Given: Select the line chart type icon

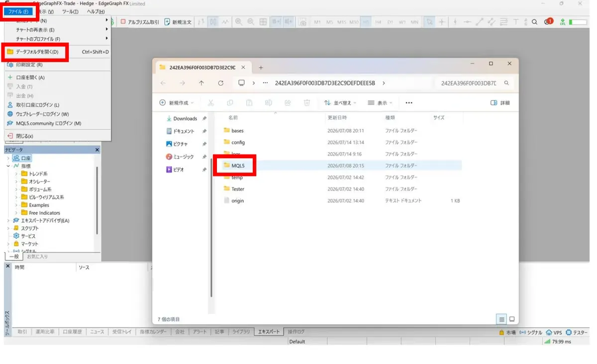Looking at the screenshot, I should (225, 22).
